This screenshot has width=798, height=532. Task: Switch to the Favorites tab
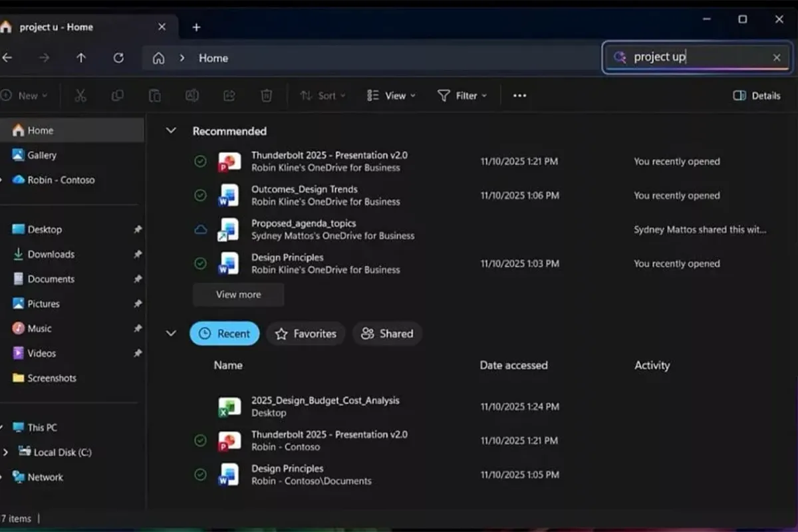(306, 334)
